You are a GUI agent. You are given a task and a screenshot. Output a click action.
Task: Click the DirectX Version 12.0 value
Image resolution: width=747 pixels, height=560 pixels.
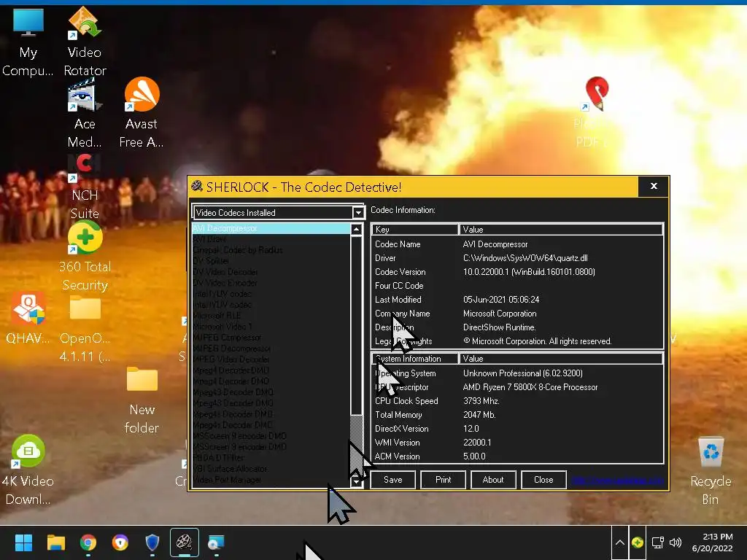pyautogui.click(x=471, y=429)
